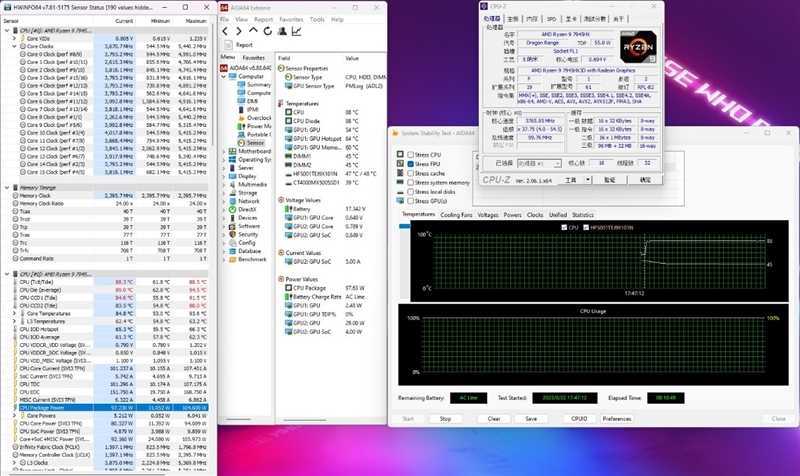The width and height of the screenshot is (800, 476).
Task: Enable the Stress CPU checkbox
Action: pyautogui.click(x=410, y=155)
